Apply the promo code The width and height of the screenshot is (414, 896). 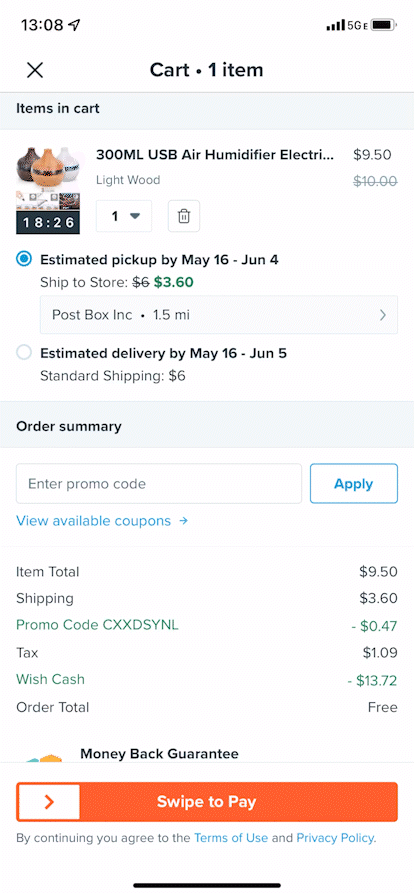click(x=353, y=483)
